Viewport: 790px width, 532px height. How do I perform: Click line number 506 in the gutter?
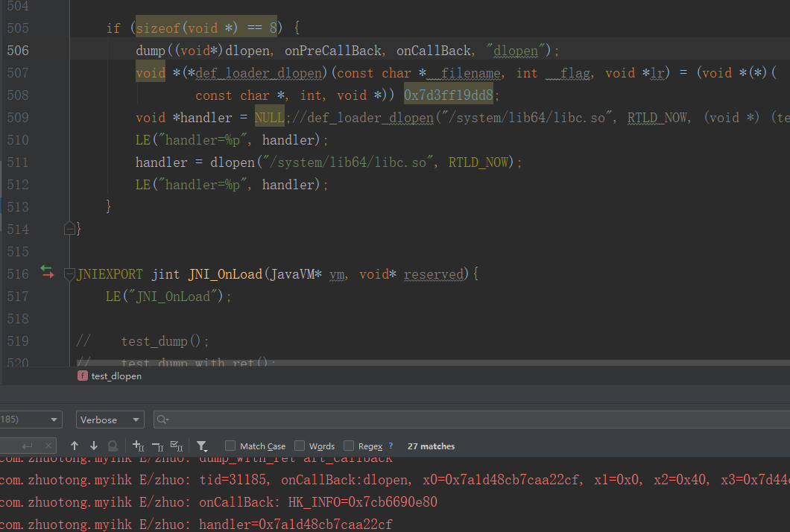pos(18,51)
